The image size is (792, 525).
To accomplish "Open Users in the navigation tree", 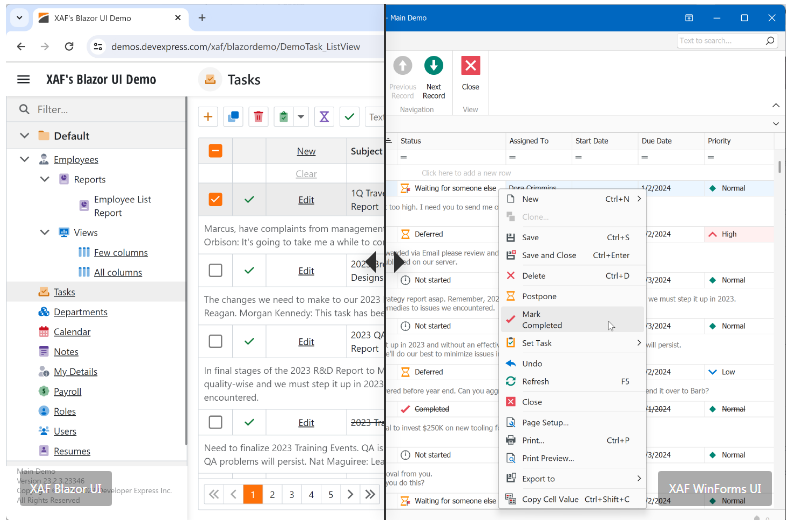I will point(65,431).
